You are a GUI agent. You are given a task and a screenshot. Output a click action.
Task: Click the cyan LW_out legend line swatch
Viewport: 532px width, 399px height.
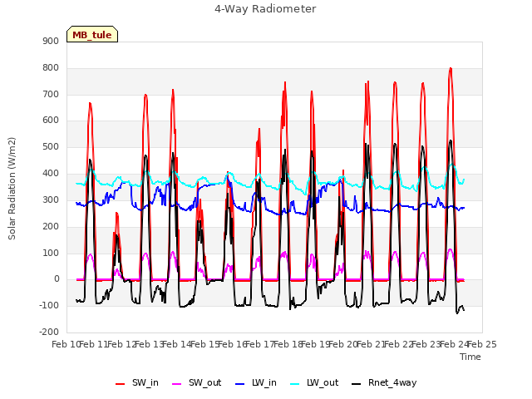295,384
